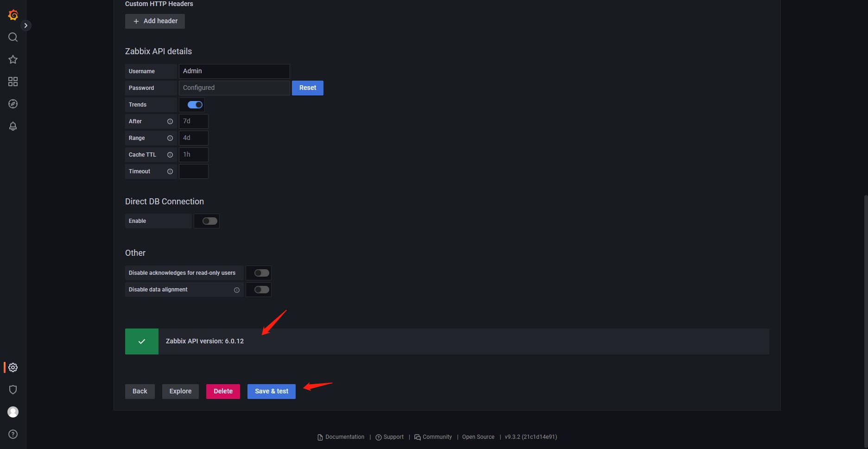Show info icon for Cache TTL

170,155
